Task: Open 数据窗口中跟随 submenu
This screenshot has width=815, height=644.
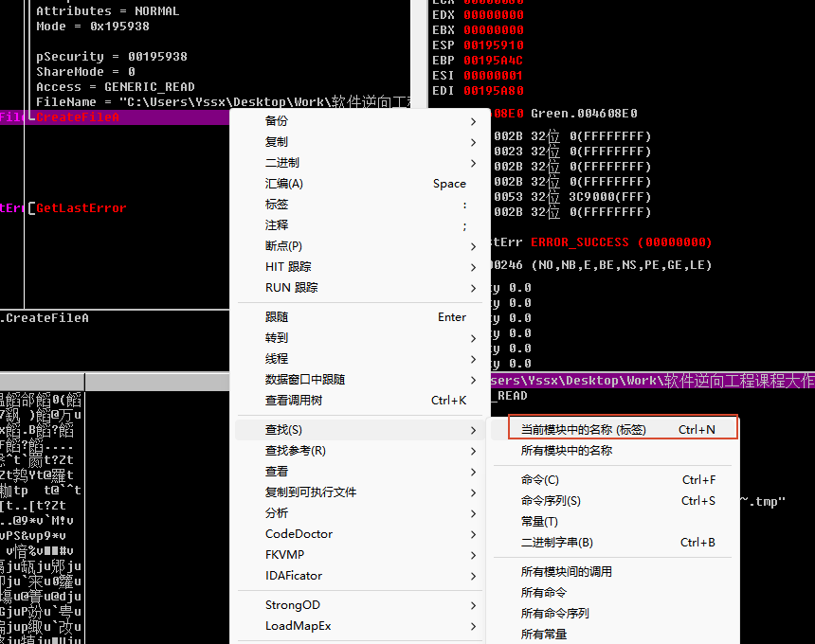Action: tap(360, 379)
